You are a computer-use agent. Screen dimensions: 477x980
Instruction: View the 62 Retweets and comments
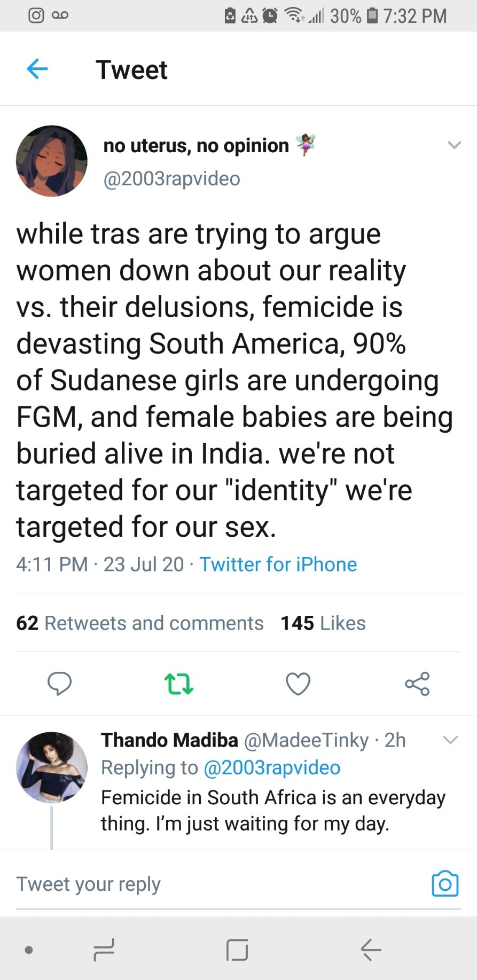(140, 623)
